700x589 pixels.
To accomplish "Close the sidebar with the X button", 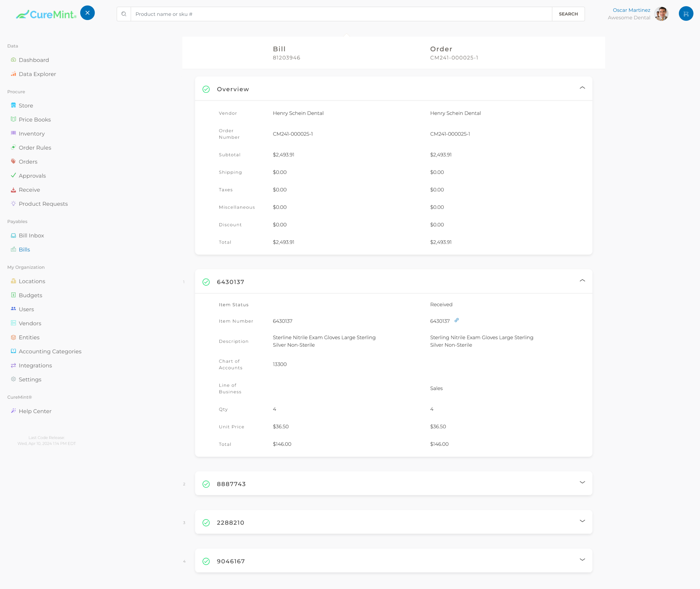I will pos(88,13).
